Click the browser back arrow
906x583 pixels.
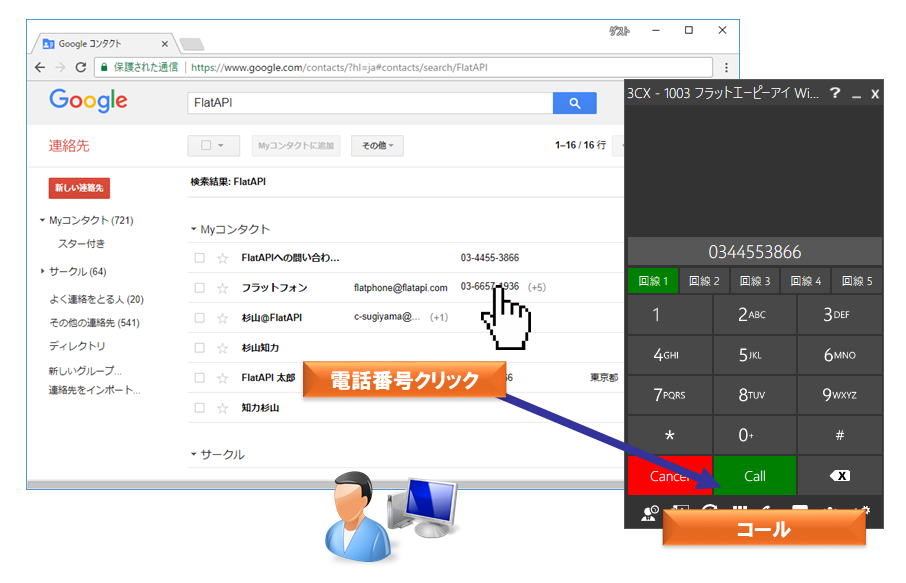click(38, 67)
